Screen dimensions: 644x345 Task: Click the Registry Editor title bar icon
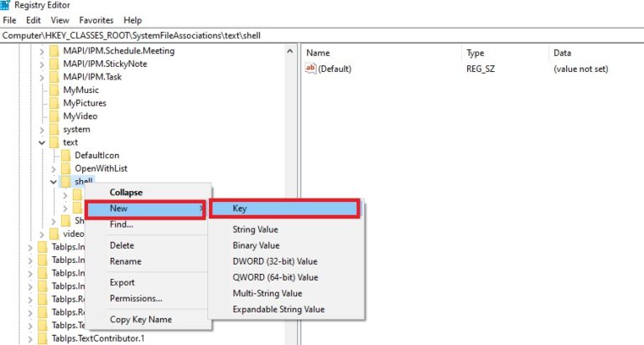tap(8, 5)
